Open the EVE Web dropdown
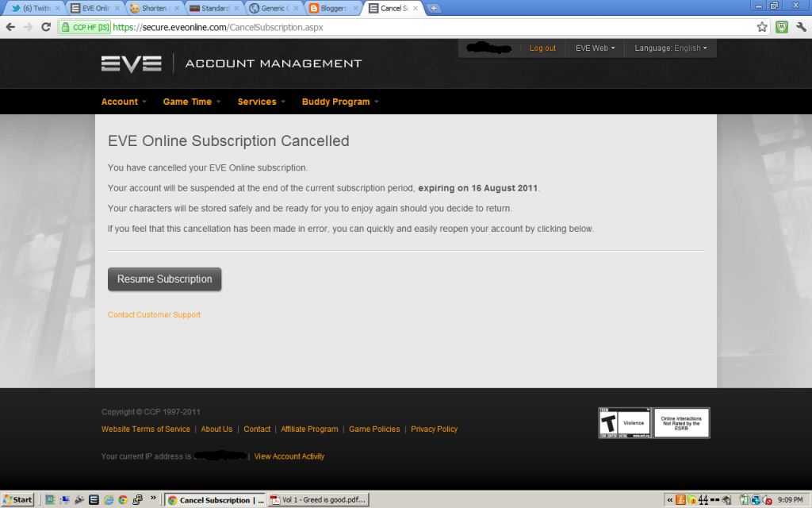 pyautogui.click(x=595, y=48)
